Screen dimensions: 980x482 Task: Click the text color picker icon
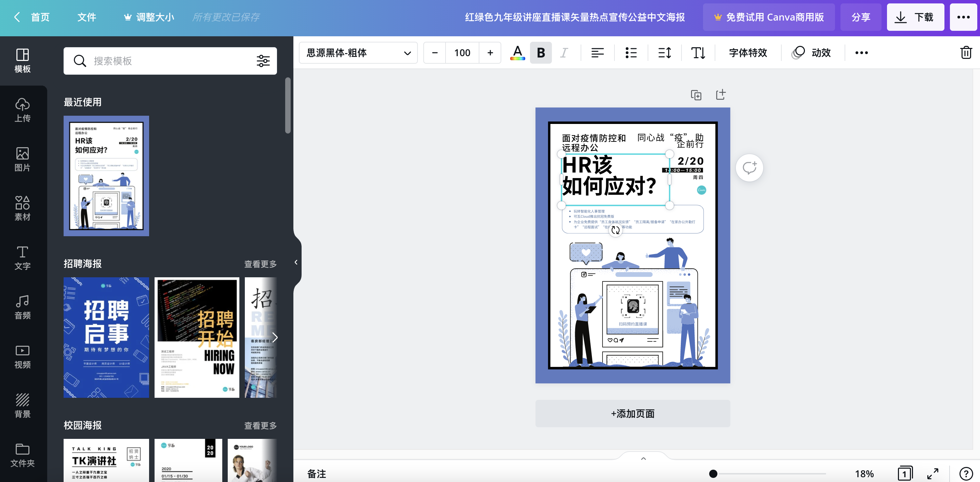coord(517,52)
